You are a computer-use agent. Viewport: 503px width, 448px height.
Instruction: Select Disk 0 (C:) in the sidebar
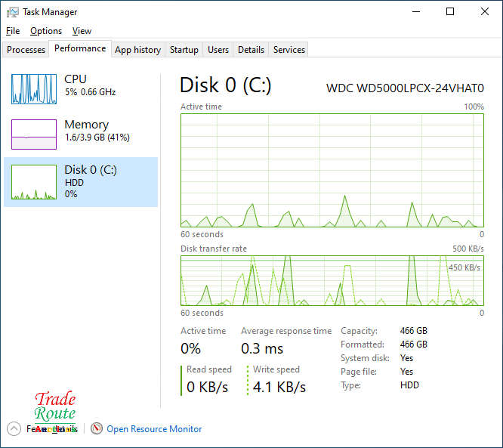pyautogui.click(x=81, y=181)
